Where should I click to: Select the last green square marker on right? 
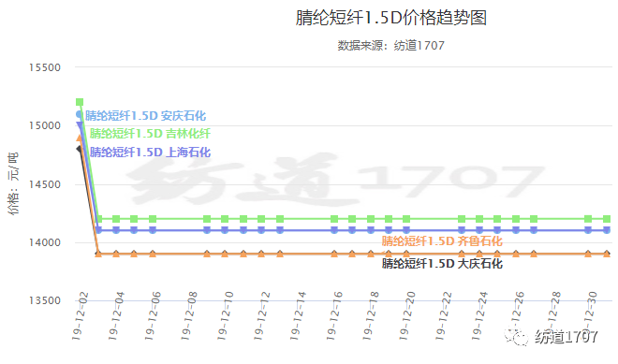click(607, 219)
